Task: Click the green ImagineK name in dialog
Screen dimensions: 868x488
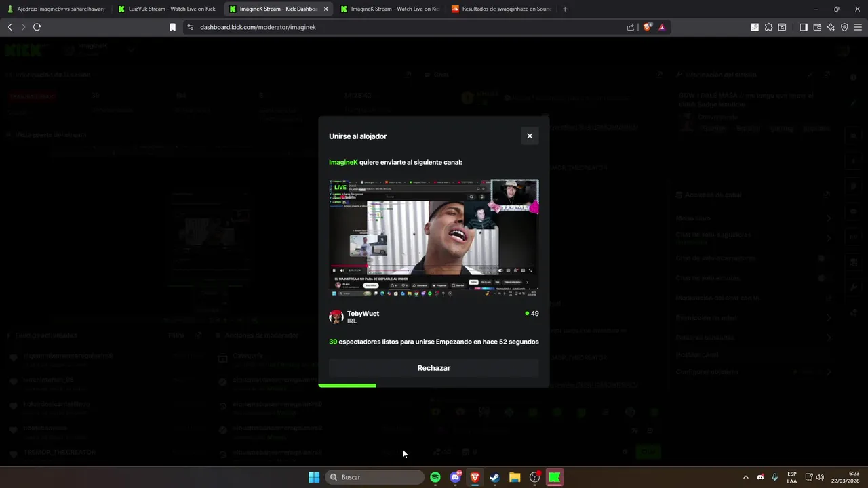Action: click(343, 163)
